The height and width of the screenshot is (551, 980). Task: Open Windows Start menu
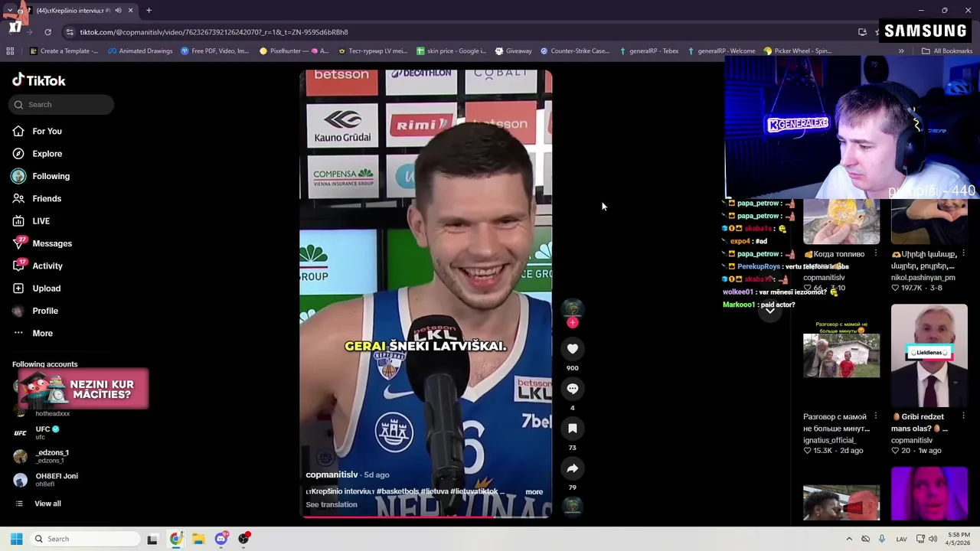point(16,539)
